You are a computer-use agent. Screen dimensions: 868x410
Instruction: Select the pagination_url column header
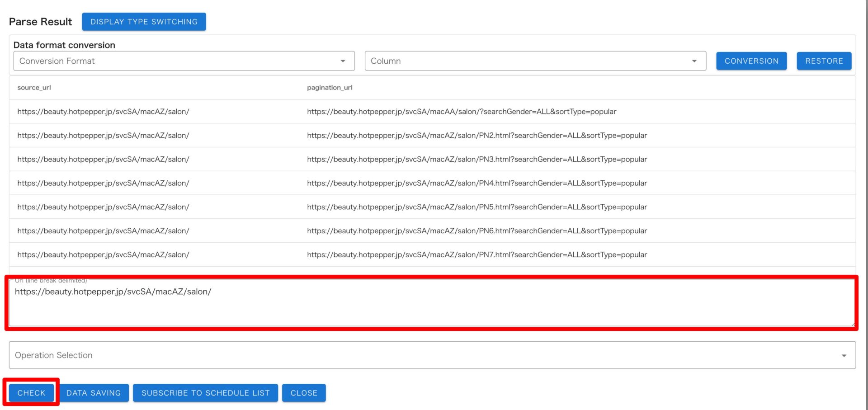click(330, 88)
